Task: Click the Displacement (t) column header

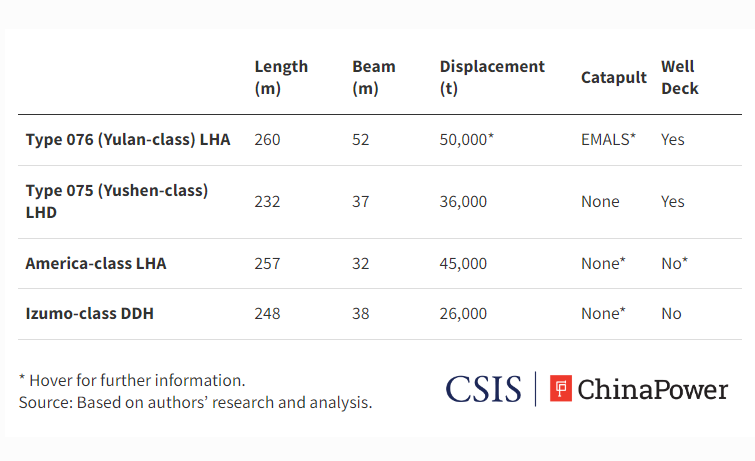Action: coord(492,77)
